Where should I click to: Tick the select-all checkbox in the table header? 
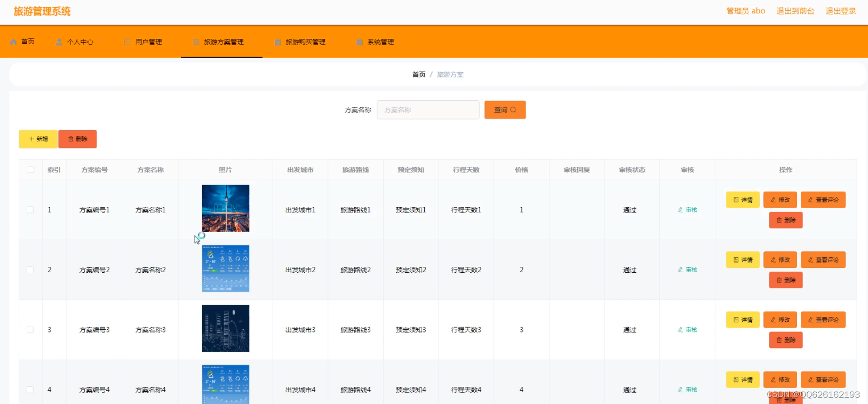31,170
